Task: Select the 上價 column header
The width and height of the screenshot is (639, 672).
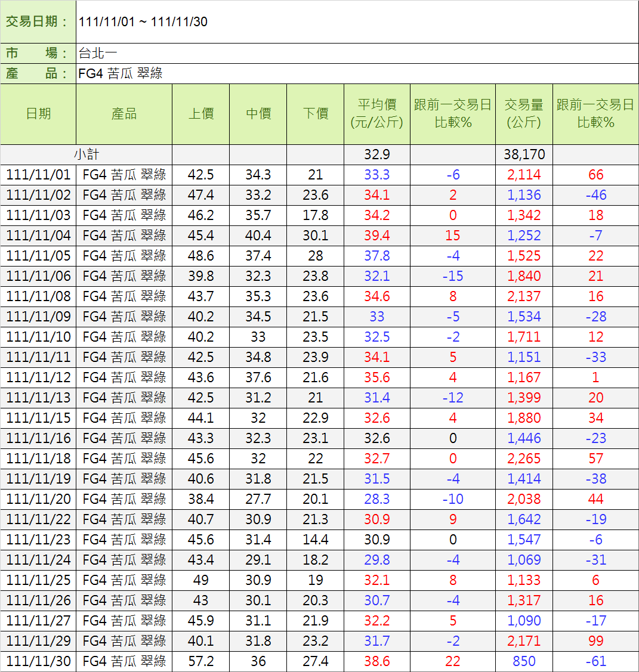Action: pos(200,114)
